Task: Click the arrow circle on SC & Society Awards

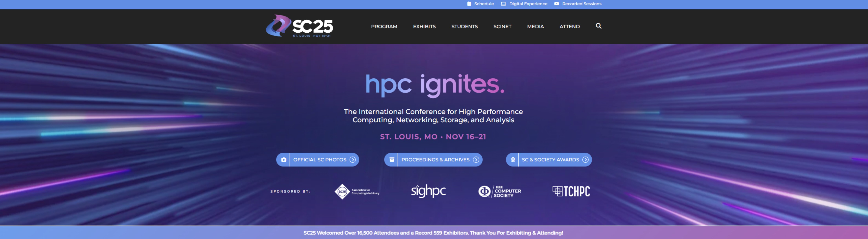Action: click(x=586, y=160)
